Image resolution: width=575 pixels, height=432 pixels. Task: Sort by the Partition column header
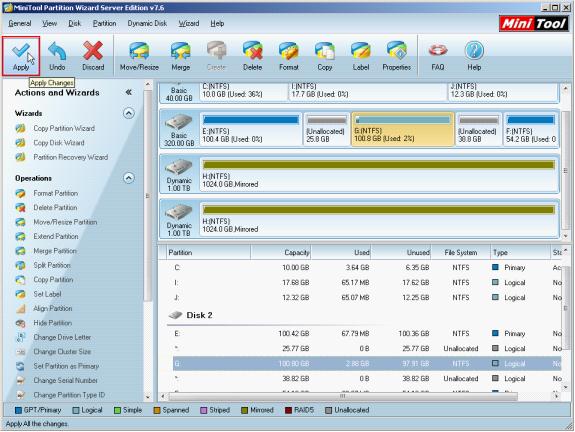click(208, 253)
